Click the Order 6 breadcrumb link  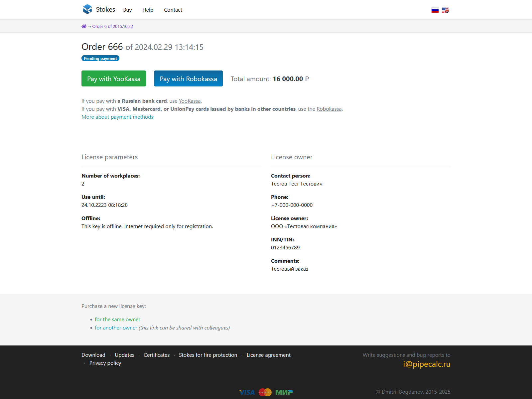(112, 27)
